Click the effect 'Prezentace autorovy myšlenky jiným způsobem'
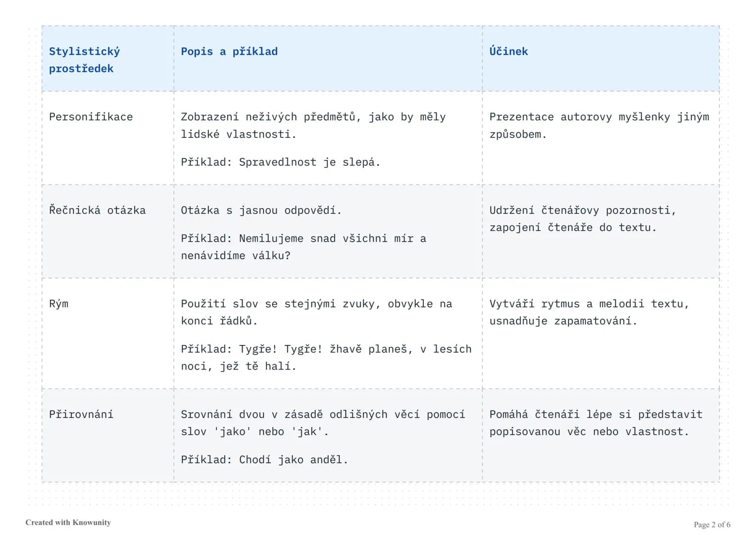 click(x=599, y=126)
